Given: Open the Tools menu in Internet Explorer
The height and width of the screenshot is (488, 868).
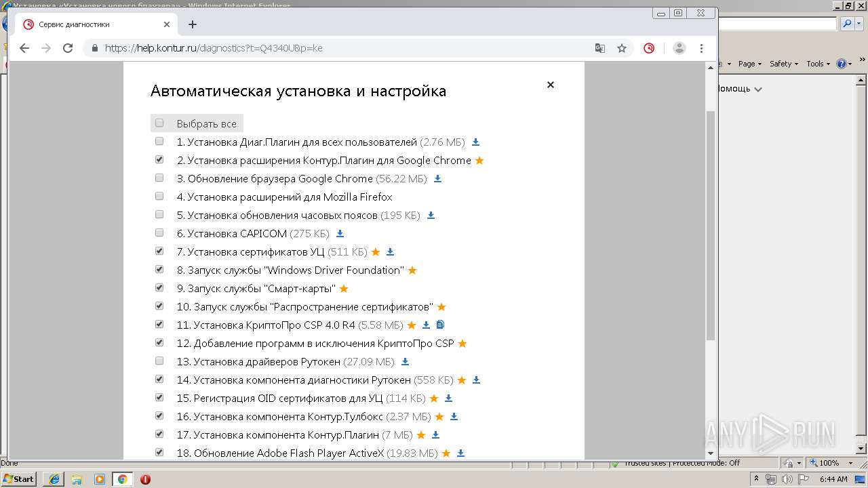Looking at the screenshot, I should pyautogui.click(x=818, y=64).
